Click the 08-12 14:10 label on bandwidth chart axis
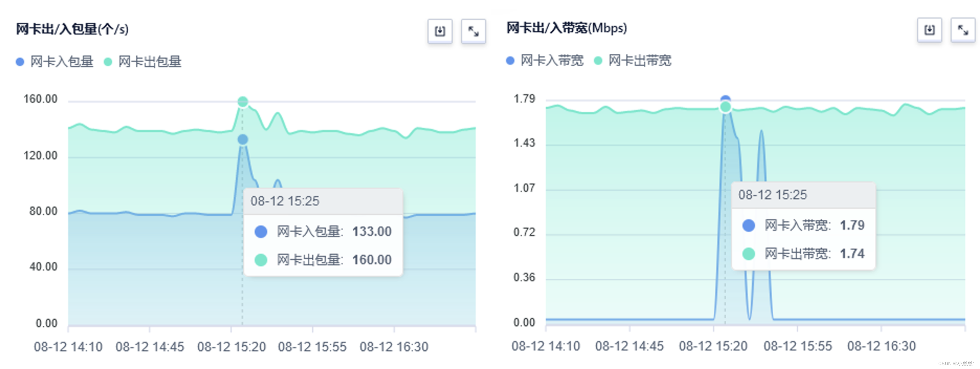The width and height of the screenshot is (980, 369). [x=546, y=346]
